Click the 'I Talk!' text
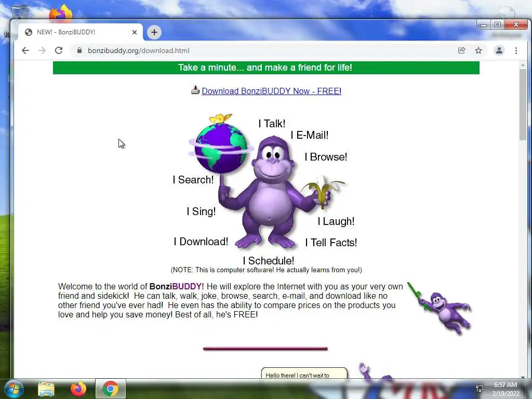The height and width of the screenshot is (399, 532). pyautogui.click(x=272, y=124)
